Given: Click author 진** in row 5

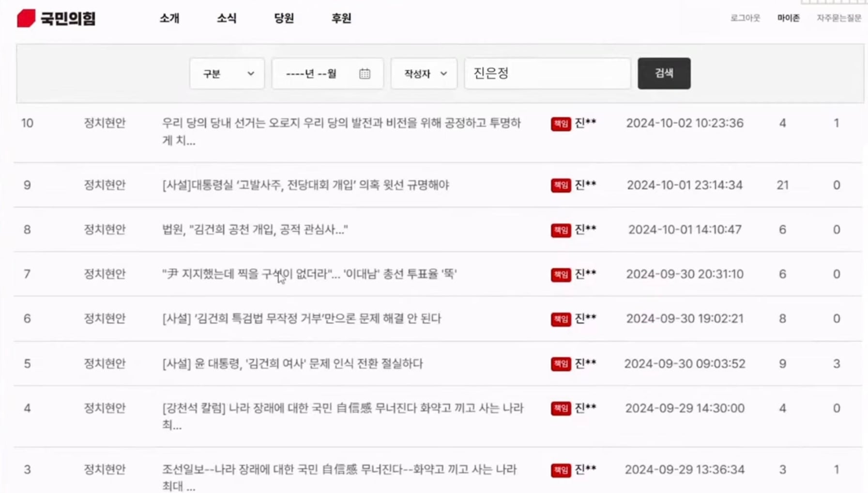Looking at the screenshot, I should click(x=585, y=363).
